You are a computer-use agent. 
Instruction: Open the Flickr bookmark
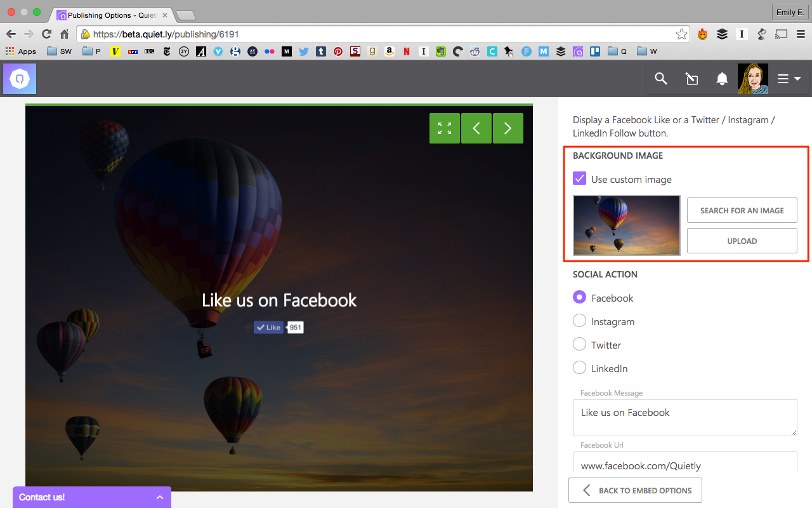pos(270,51)
